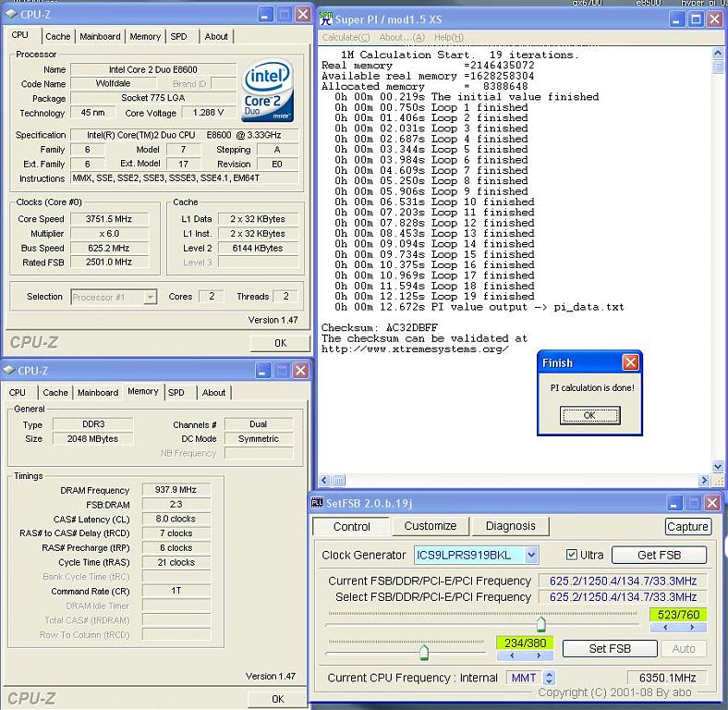Click the SetFSB title bar icon
Viewport: 728px width, 710px height.
click(317, 502)
